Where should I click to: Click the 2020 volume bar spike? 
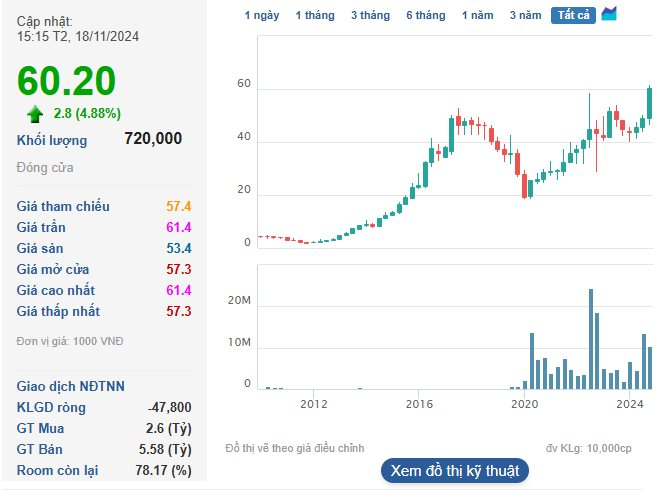click(x=531, y=361)
